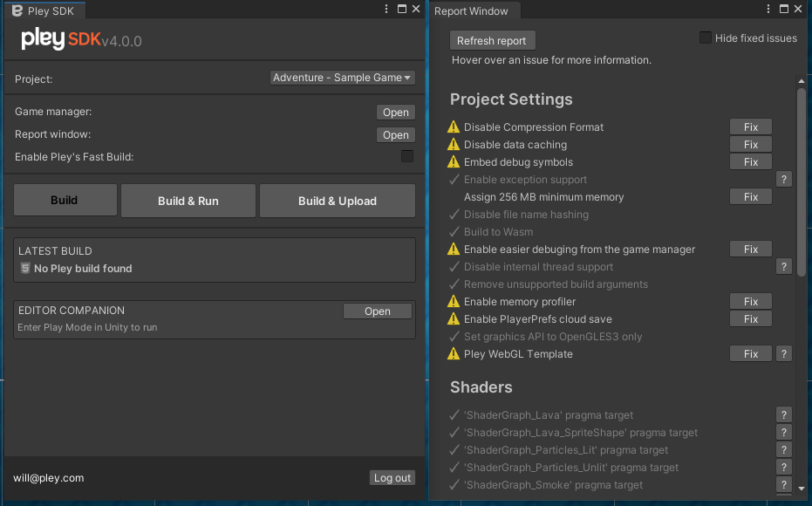The height and width of the screenshot is (506, 812).
Task: Click the Report Window vertical scrollbar thumb
Action: tap(802, 181)
